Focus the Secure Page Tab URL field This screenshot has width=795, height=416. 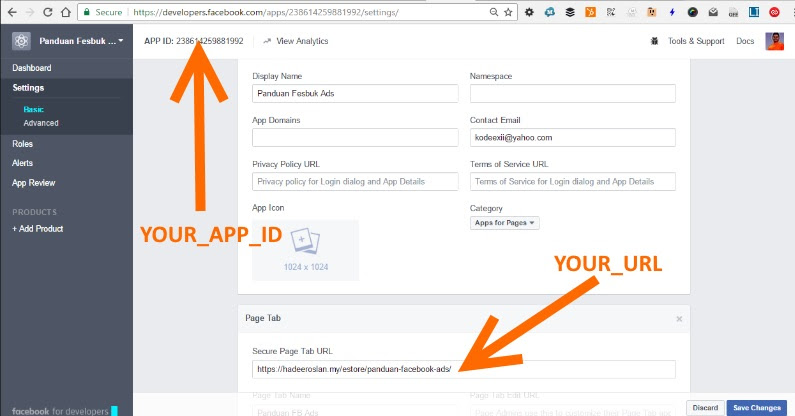coord(463,369)
